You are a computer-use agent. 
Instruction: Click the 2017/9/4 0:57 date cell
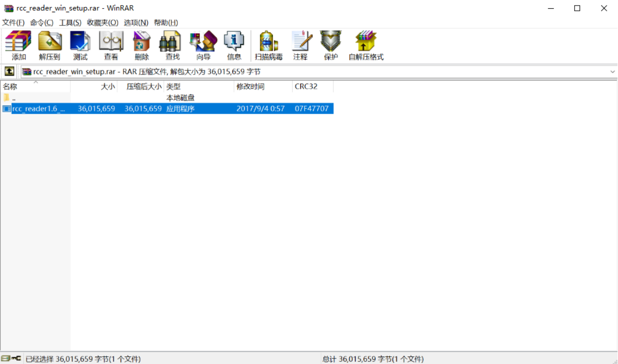click(261, 109)
